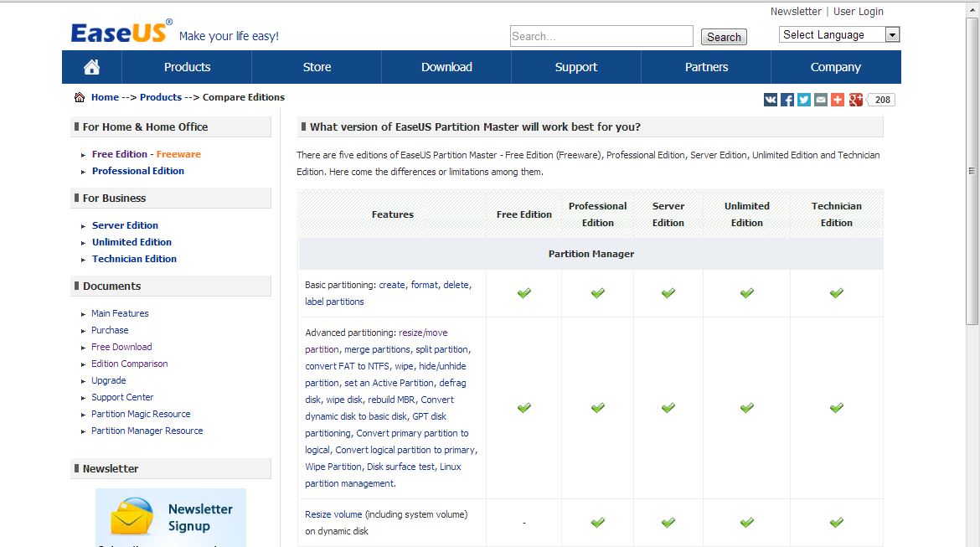Open the Professional Edition sidebar link
The image size is (980, 547).
pos(138,171)
